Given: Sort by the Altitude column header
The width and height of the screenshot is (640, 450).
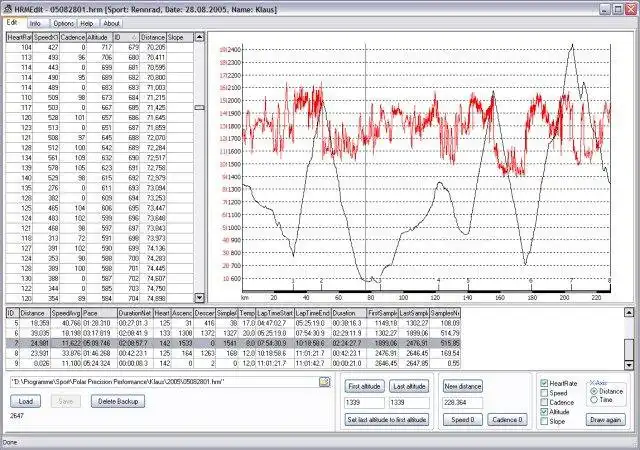Looking at the screenshot, I should click(x=99, y=37).
